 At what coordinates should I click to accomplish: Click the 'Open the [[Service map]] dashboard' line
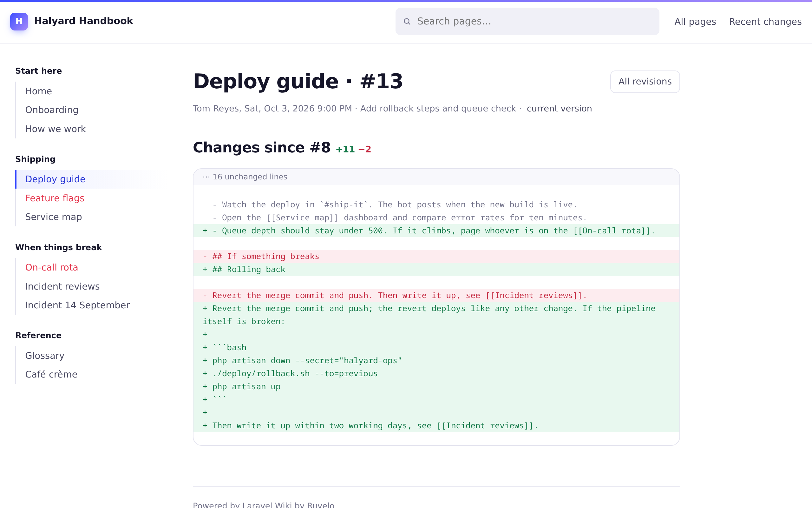coord(436,218)
